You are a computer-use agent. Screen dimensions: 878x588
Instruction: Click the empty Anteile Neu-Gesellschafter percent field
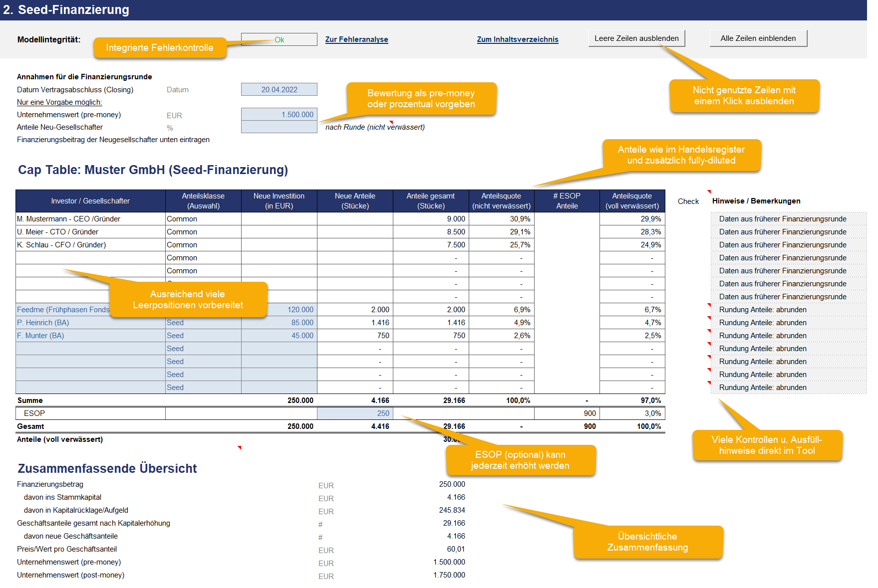coord(279,127)
